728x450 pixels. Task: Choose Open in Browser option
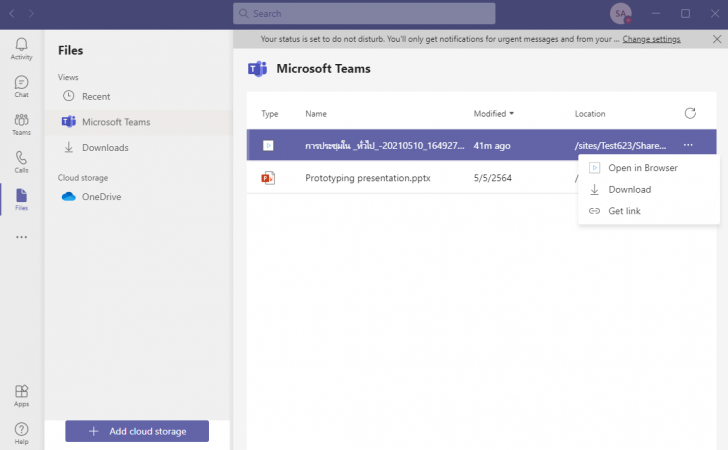point(649,168)
